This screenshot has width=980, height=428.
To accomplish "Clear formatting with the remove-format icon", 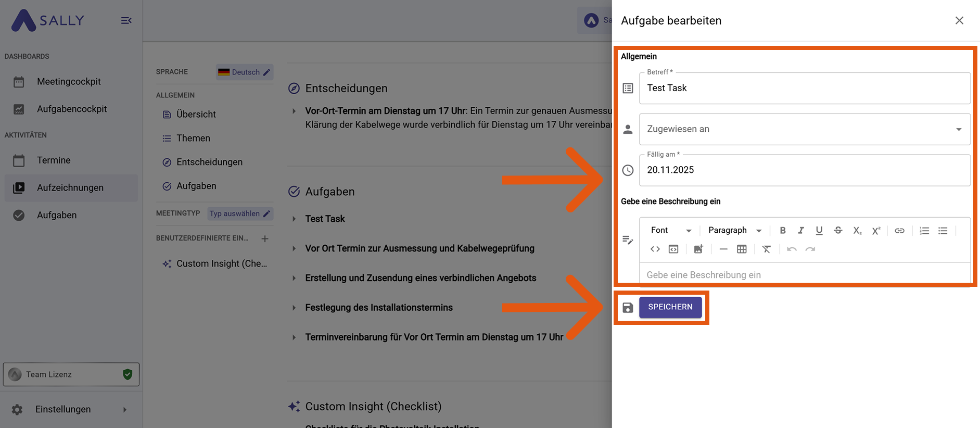I will [x=766, y=249].
